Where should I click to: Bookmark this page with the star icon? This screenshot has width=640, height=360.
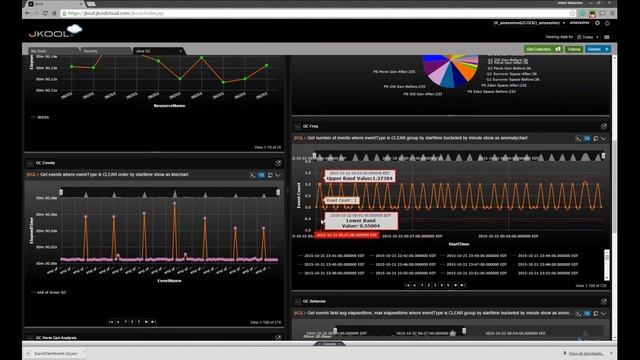tap(572, 13)
